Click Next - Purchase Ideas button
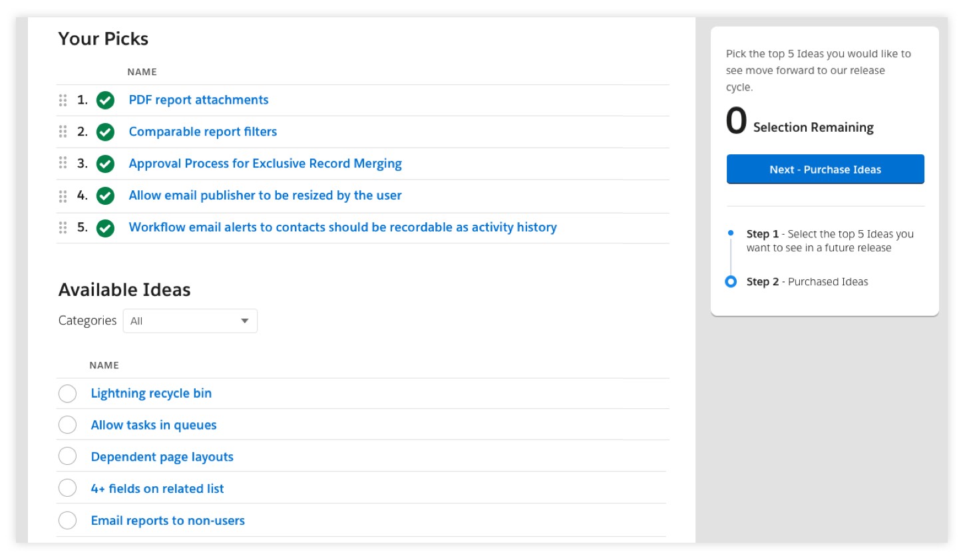 coord(825,170)
